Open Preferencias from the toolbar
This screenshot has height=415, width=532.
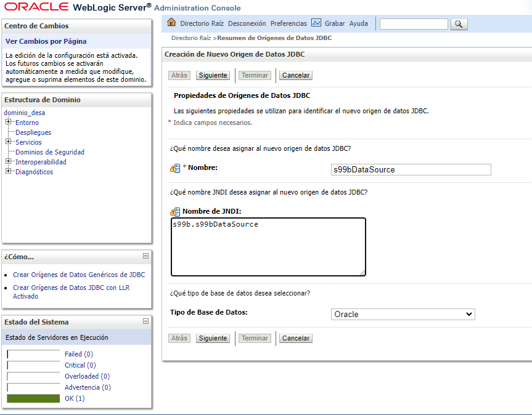point(289,23)
